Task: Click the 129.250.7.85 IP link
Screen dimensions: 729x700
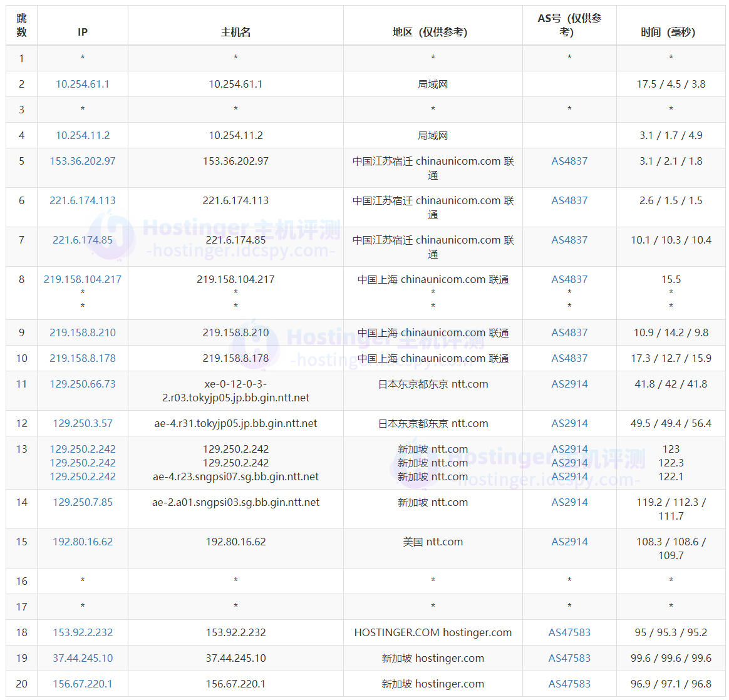Action: tap(82, 502)
